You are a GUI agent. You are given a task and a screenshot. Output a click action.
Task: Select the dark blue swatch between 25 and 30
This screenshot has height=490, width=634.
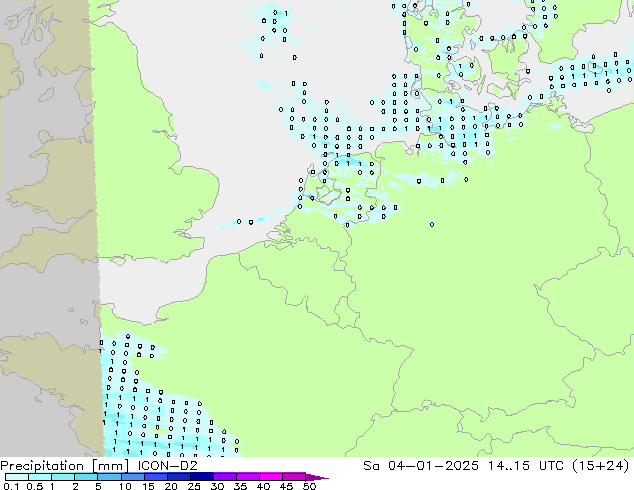coord(202,477)
